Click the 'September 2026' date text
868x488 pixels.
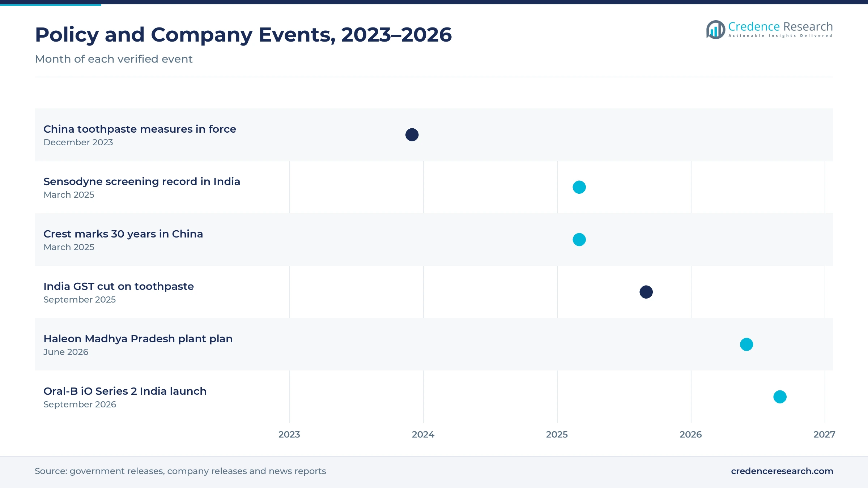tap(80, 404)
